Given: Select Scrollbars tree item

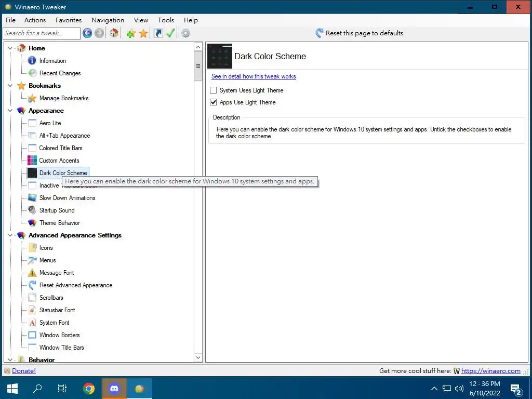Looking at the screenshot, I should pos(51,298).
